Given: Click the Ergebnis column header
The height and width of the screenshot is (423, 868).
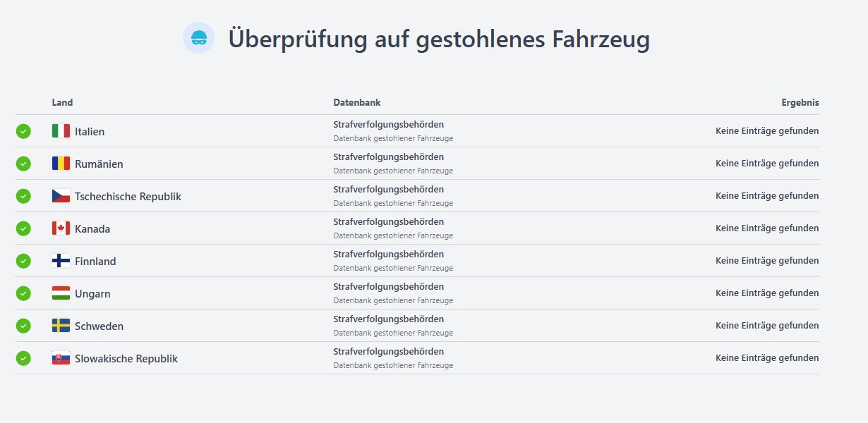Looking at the screenshot, I should [x=800, y=102].
